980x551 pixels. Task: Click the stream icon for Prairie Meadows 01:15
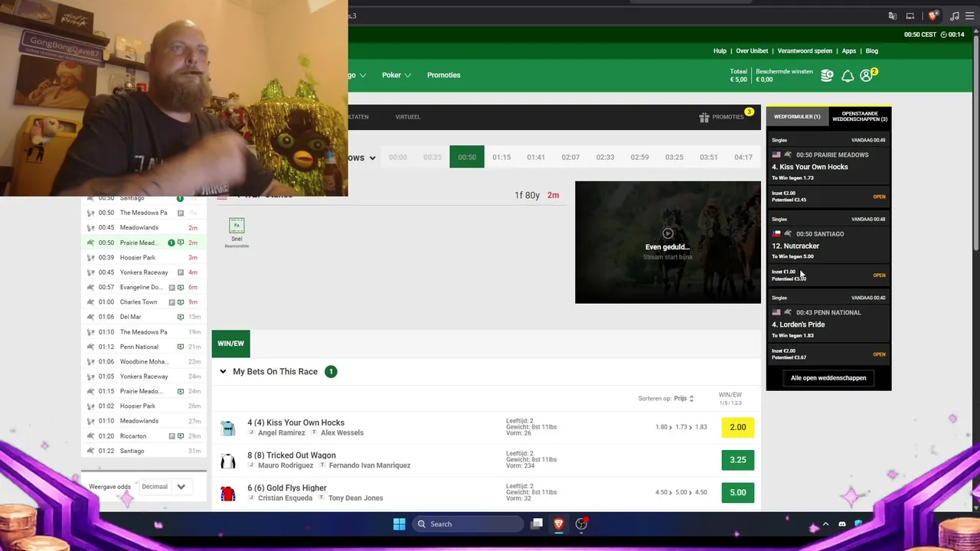click(x=181, y=391)
